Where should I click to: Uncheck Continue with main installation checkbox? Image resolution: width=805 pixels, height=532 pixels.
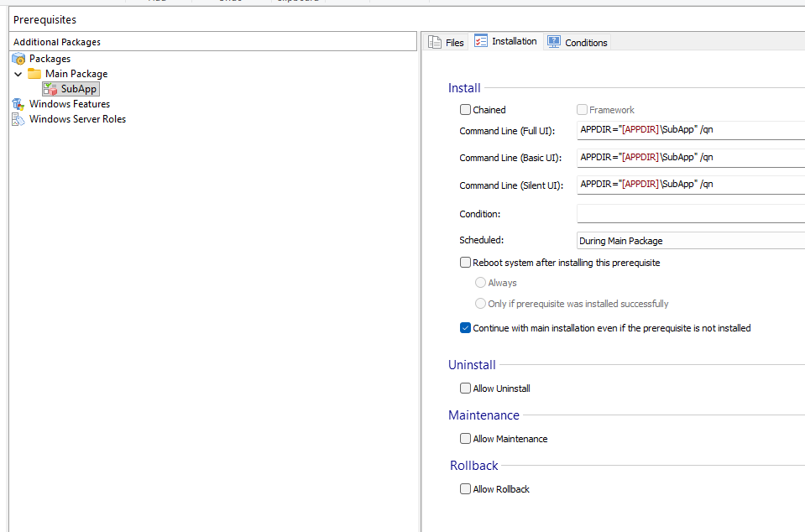pos(465,328)
